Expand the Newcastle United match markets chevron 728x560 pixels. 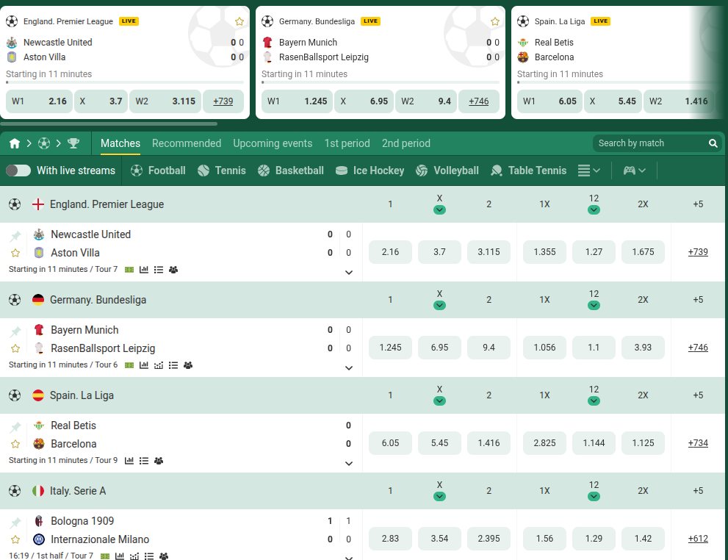(x=349, y=273)
